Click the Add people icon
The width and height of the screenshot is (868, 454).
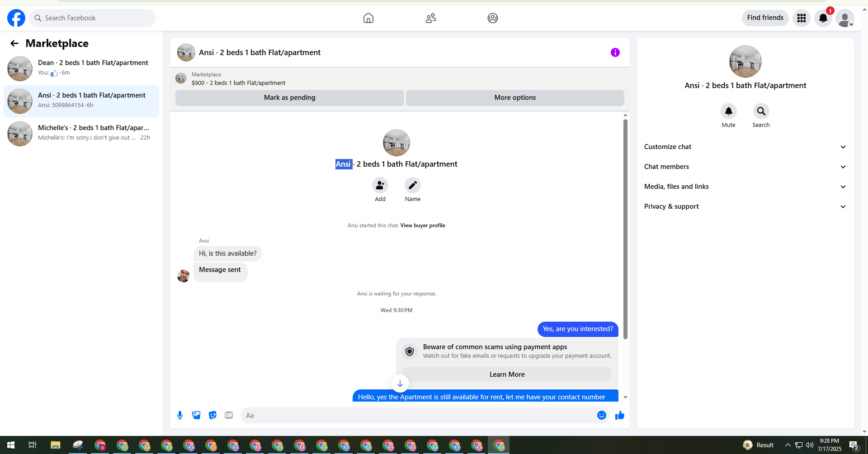[x=380, y=185]
